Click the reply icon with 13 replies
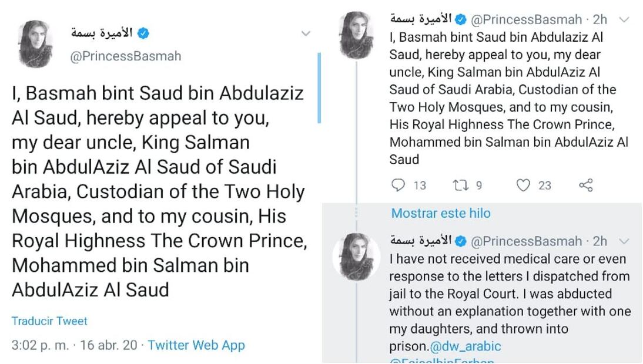The height and width of the screenshot is (364, 643). [x=398, y=186]
